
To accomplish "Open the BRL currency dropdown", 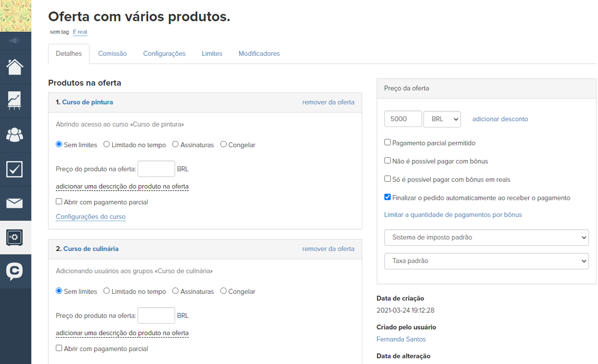I will [442, 119].
